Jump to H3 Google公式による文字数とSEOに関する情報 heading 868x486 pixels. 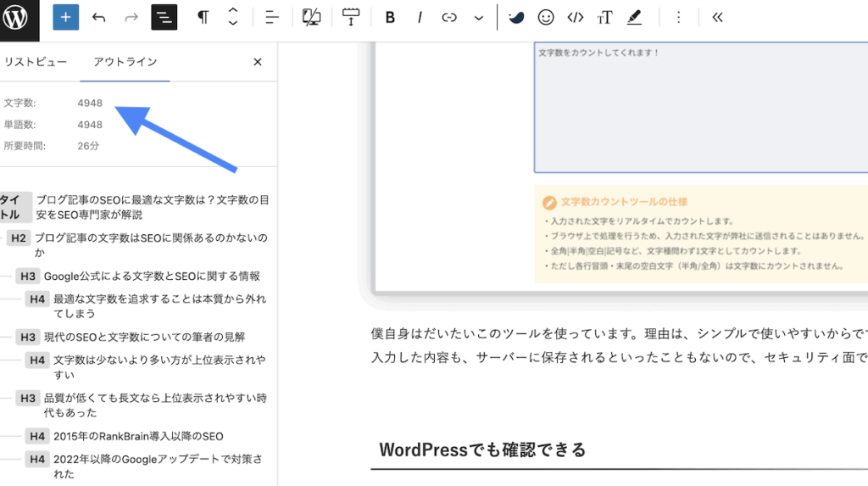[152, 276]
